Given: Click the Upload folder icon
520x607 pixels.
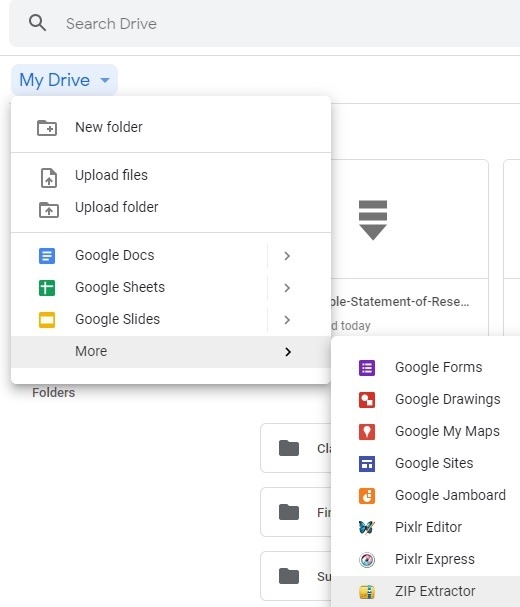Looking at the screenshot, I should pyautogui.click(x=49, y=209).
